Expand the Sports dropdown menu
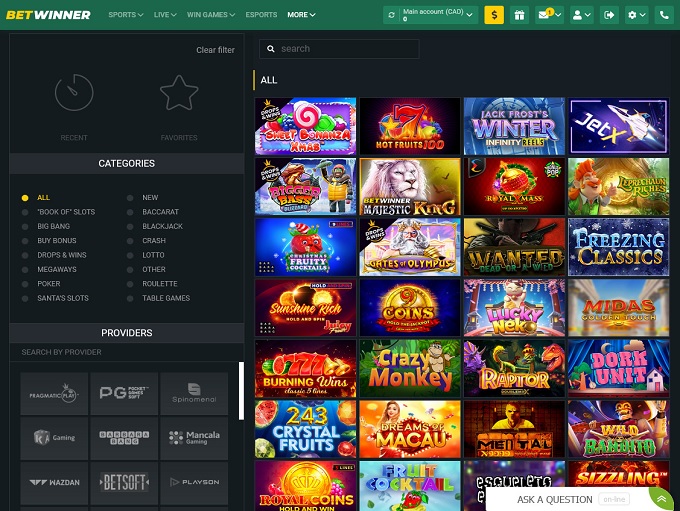This screenshot has width=680, height=511. point(125,15)
